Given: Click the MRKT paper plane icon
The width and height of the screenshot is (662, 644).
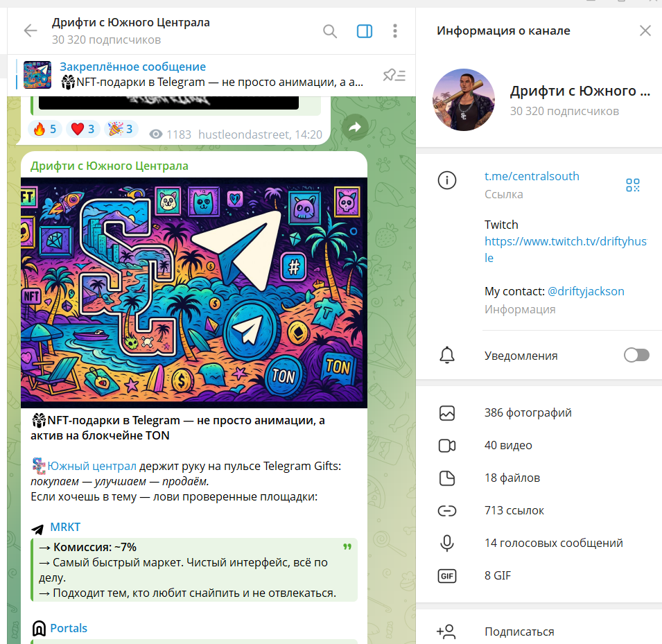Looking at the screenshot, I should coord(37,528).
